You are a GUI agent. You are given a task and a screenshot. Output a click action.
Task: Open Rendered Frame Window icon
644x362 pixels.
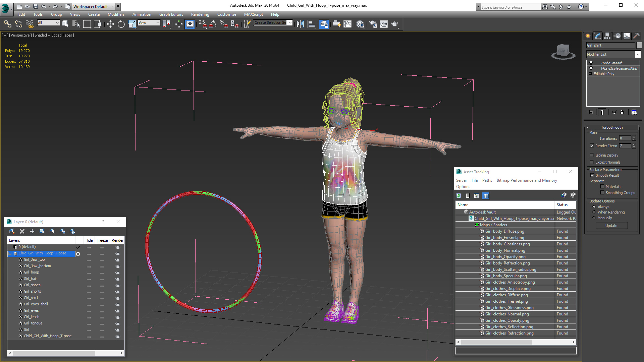click(384, 24)
